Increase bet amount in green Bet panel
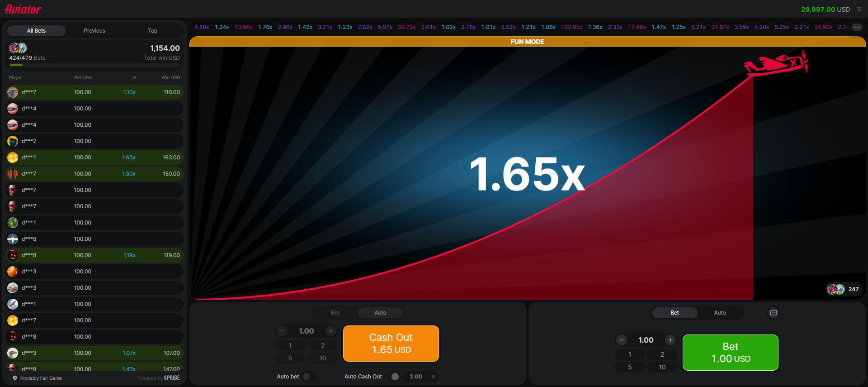 670,340
